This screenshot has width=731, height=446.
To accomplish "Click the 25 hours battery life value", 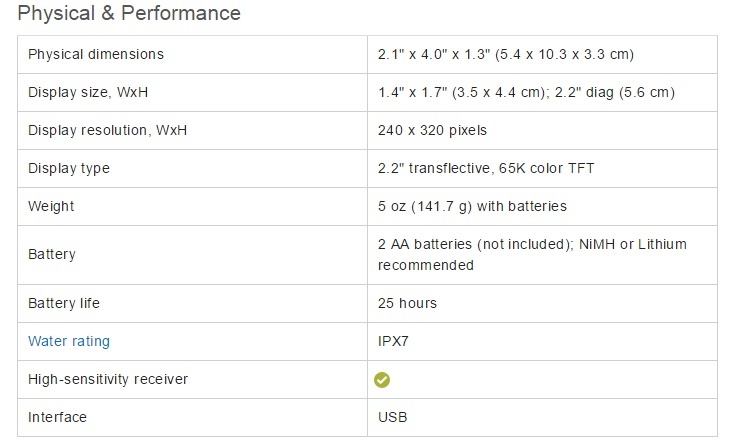I will (x=407, y=303).
